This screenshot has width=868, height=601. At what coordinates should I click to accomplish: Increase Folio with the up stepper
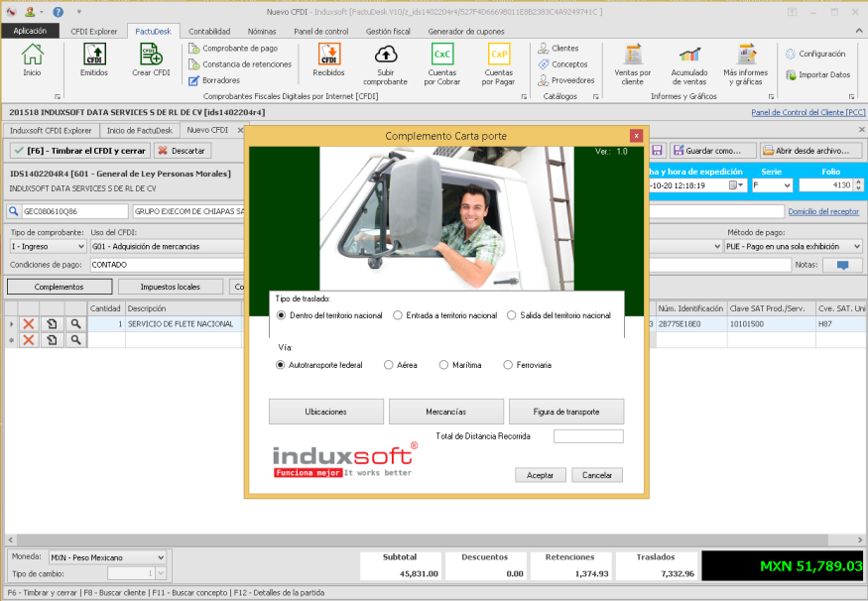(x=859, y=182)
